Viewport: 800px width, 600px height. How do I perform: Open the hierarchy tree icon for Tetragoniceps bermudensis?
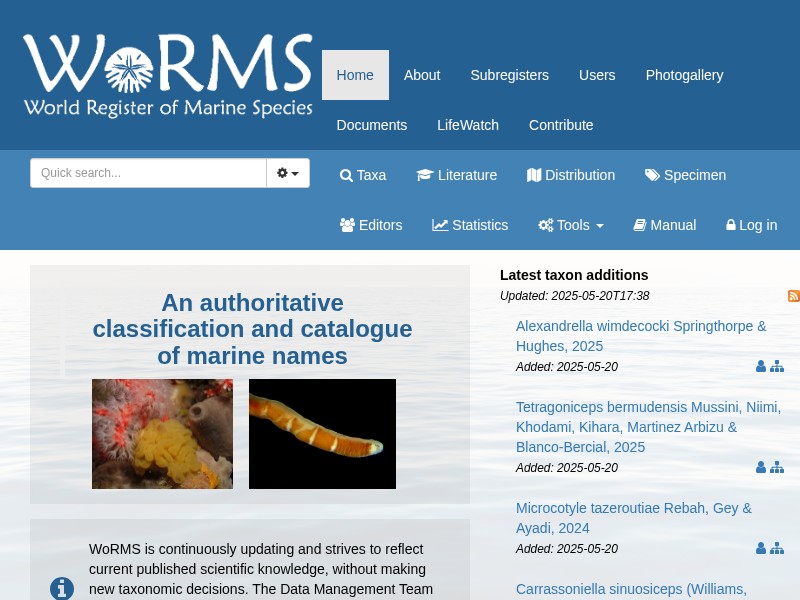[777, 467]
